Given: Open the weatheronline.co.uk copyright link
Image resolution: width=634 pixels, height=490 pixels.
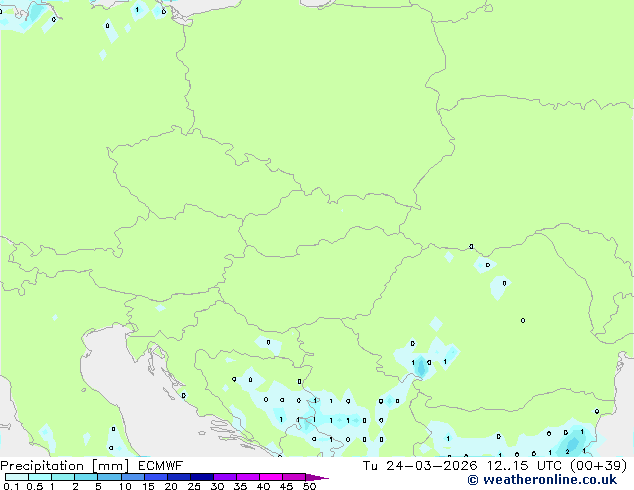Looking at the screenshot, I should click(542, 480).
